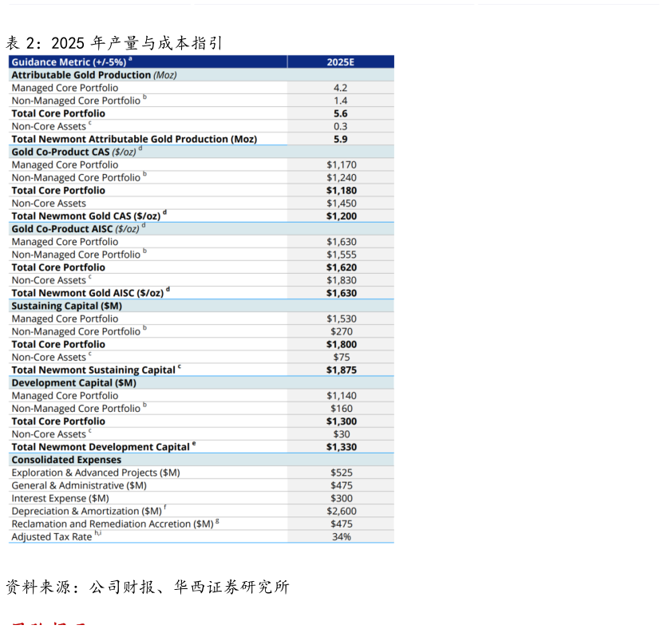Image resolution: width=672 pixels, height=629 pixels.
Task: Click the 5.9 Moz production value
Action: (x=341, y=139)
